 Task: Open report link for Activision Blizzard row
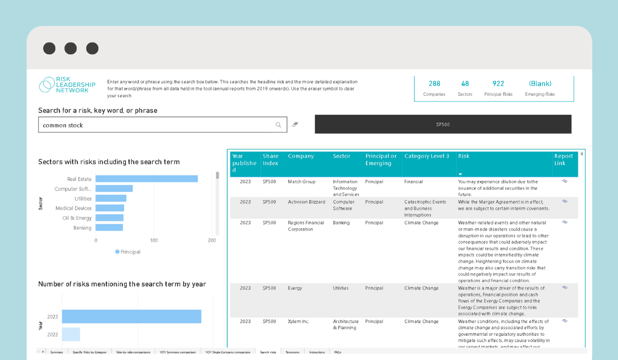click(564, 201)
